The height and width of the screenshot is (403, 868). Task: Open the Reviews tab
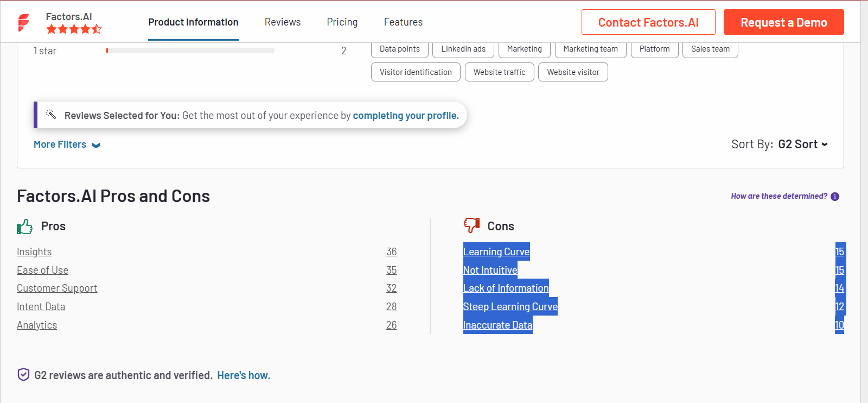283,22
